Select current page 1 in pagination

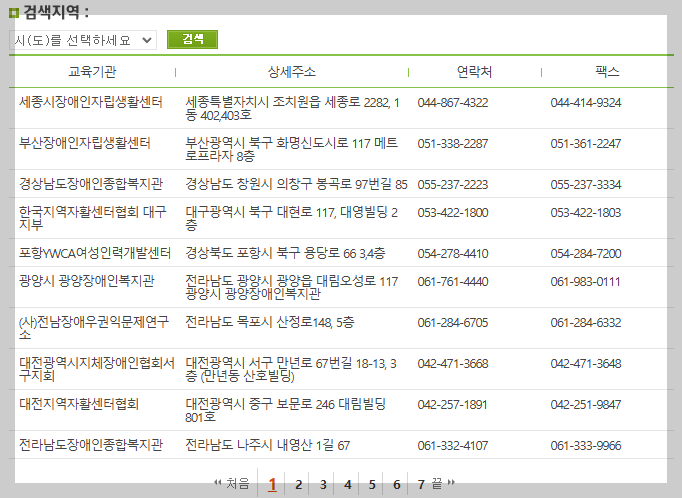(x=272, y=485)
